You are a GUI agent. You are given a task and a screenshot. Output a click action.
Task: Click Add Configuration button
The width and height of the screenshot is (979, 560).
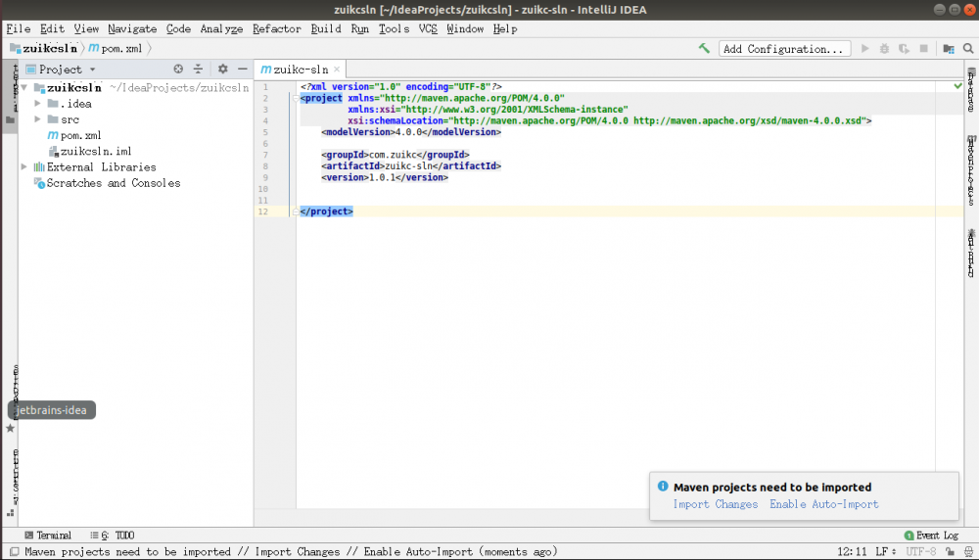click(783, 48)
